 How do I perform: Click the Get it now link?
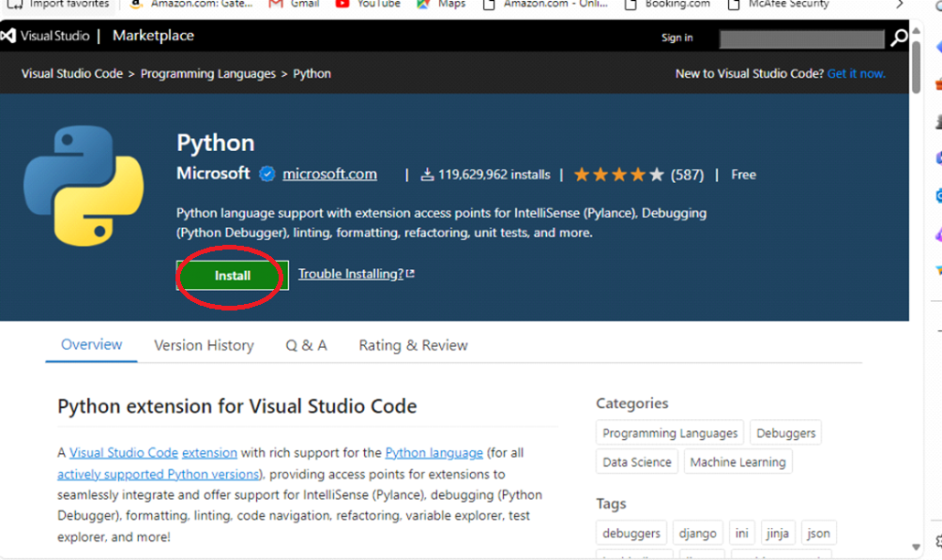pyautogui.click(x=856, y=73)
